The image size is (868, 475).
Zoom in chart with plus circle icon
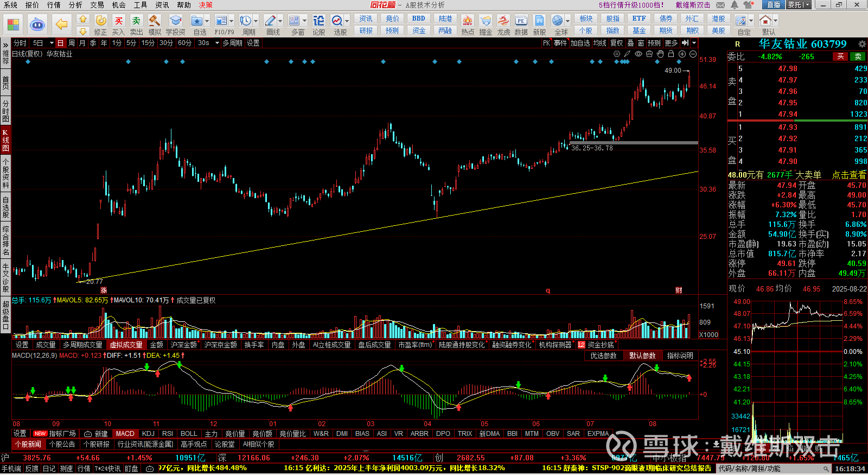[682, 54]
